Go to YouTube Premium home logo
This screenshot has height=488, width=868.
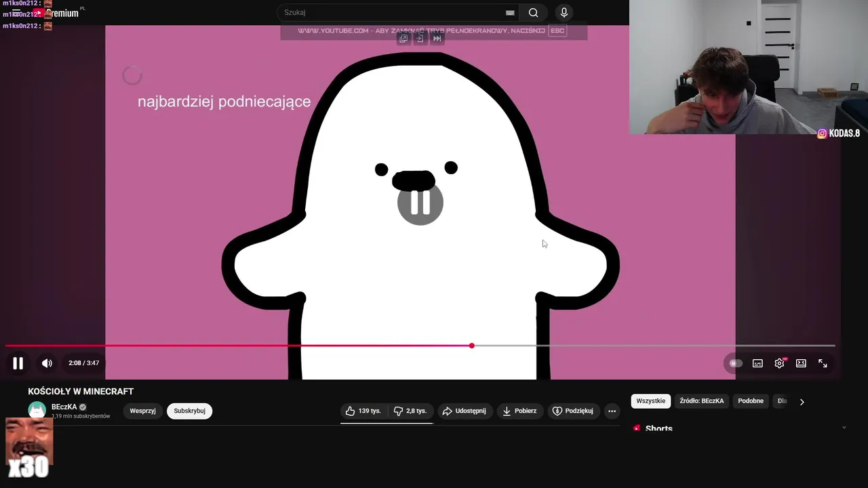coord(57,13)
